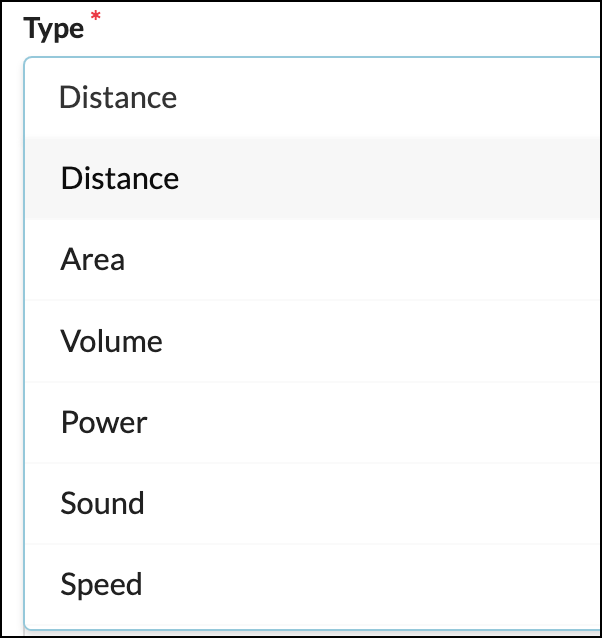
Task: Click the Type field label
Action: [54, 28]
